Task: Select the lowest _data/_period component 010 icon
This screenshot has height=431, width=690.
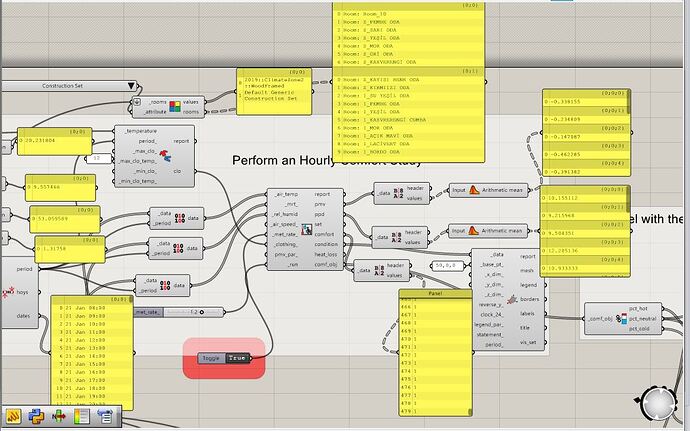Action: (x=165, y=285)
